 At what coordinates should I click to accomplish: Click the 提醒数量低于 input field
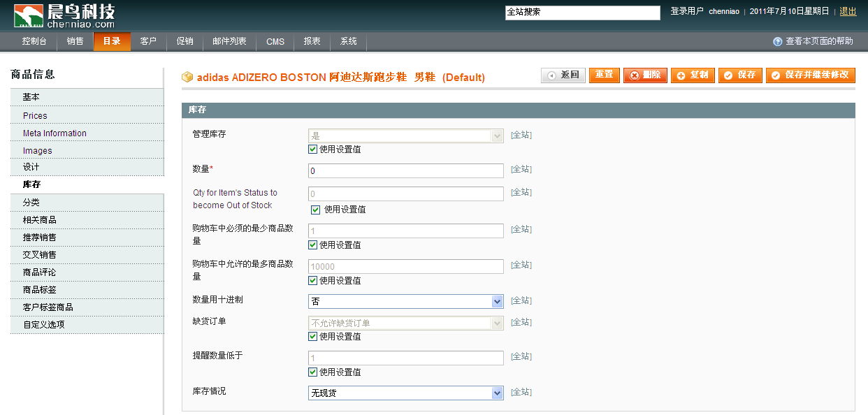pyautogui.click(x=405, y=358)
